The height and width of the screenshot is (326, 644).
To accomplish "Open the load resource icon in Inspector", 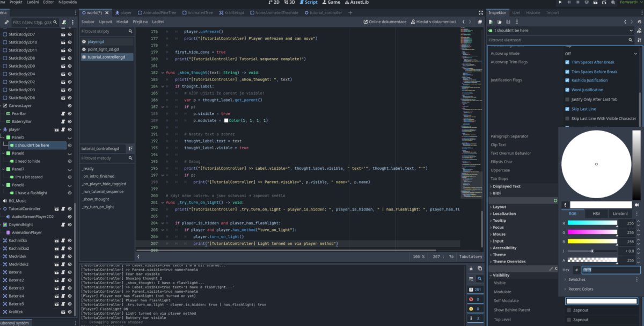I will pyautogui.click(x=499, y=21).
